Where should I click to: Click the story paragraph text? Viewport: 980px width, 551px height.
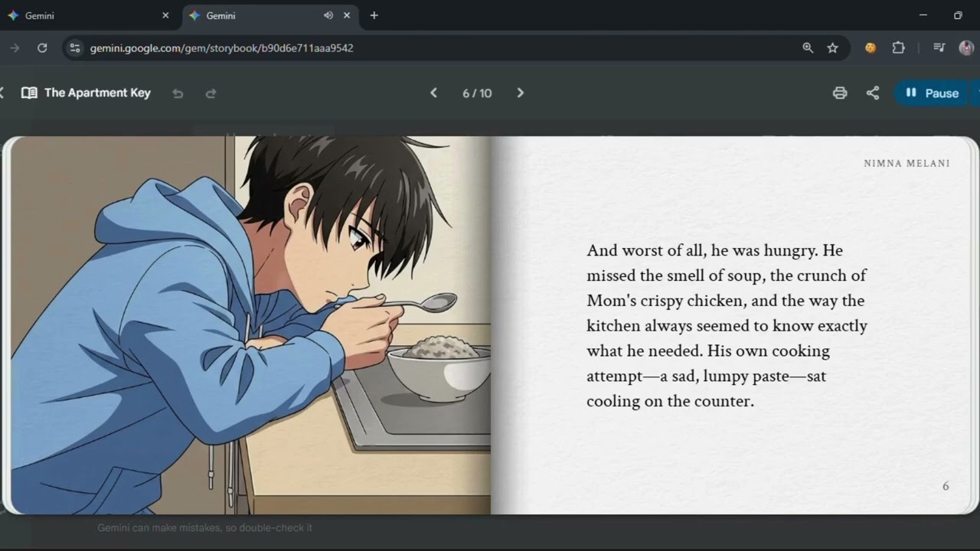(727, 325)
